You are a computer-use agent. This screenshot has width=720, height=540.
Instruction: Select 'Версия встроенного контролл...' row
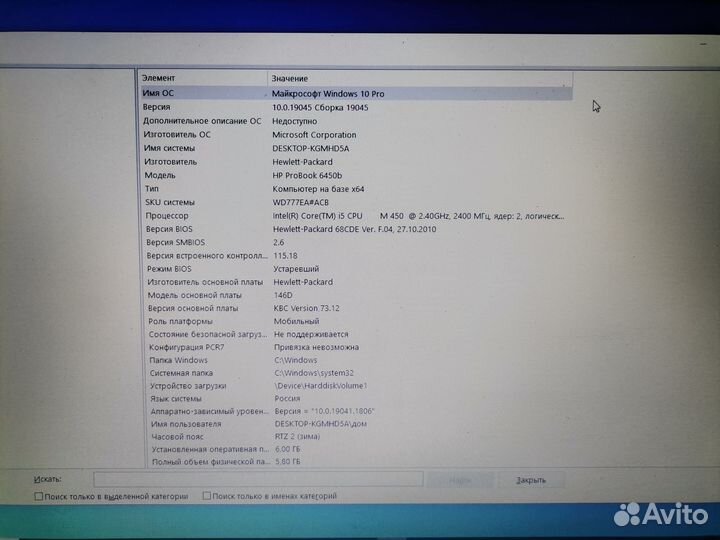356,255
